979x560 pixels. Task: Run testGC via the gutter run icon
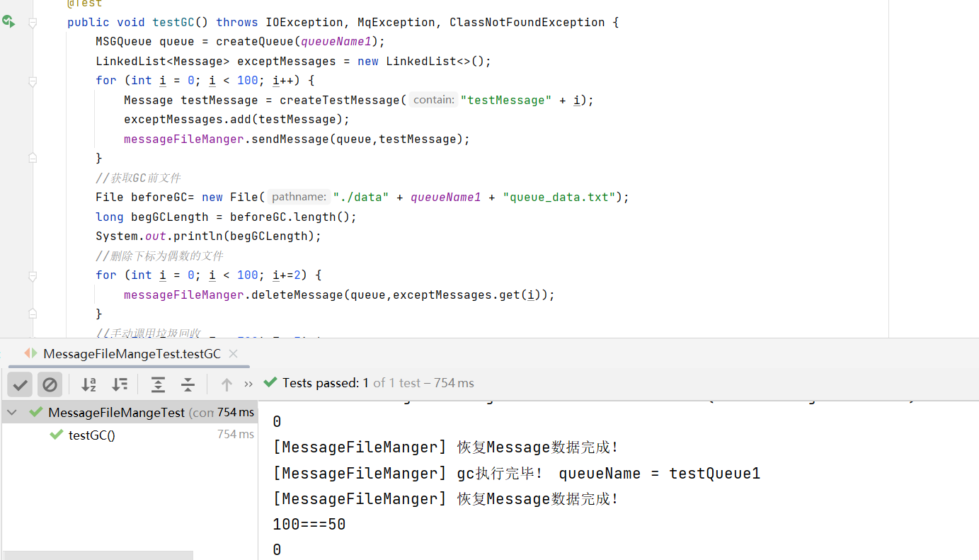pyautogui.click(x=8, y=22)
